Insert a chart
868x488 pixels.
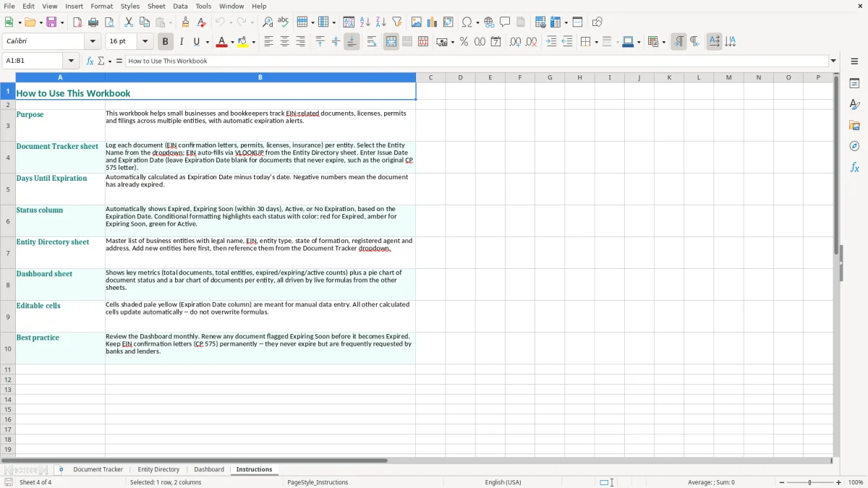tap(433, 22)
